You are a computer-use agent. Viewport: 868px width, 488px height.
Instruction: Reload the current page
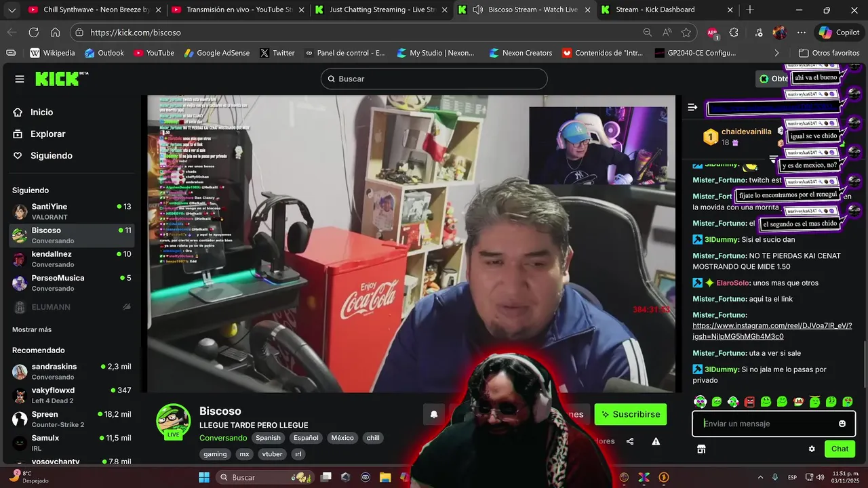click(x=34, y=33)
